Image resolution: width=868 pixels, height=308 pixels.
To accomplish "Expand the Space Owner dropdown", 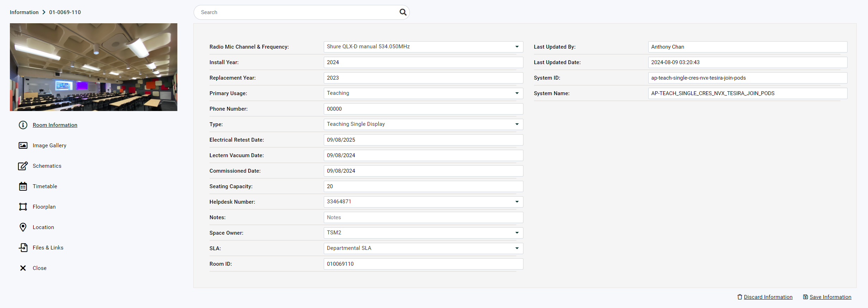I will pyautogui.click(x=423, y=233).
